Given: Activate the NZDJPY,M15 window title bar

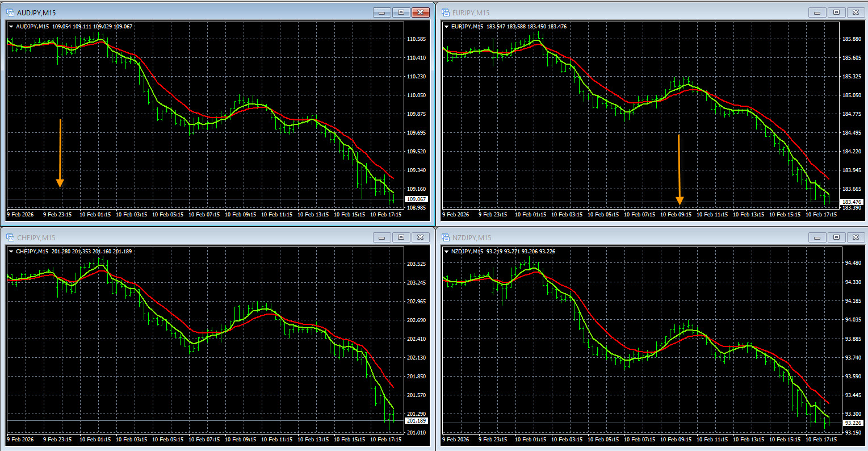Looking at the screenshot, I should 624,237.
